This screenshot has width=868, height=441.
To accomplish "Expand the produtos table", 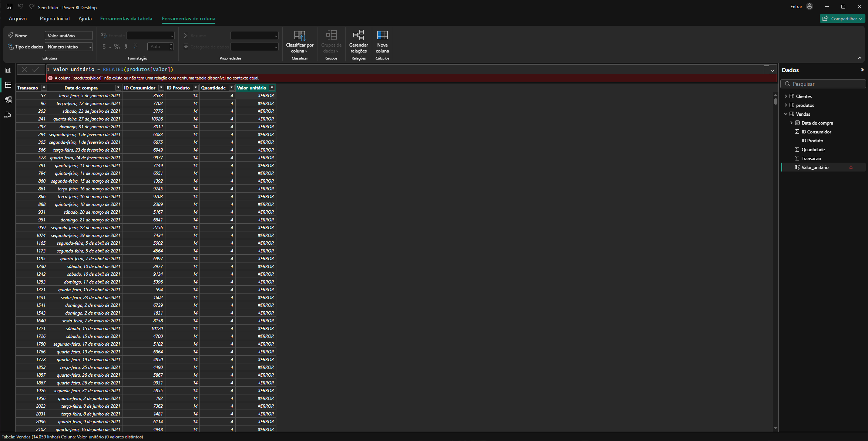I will 786,105.
